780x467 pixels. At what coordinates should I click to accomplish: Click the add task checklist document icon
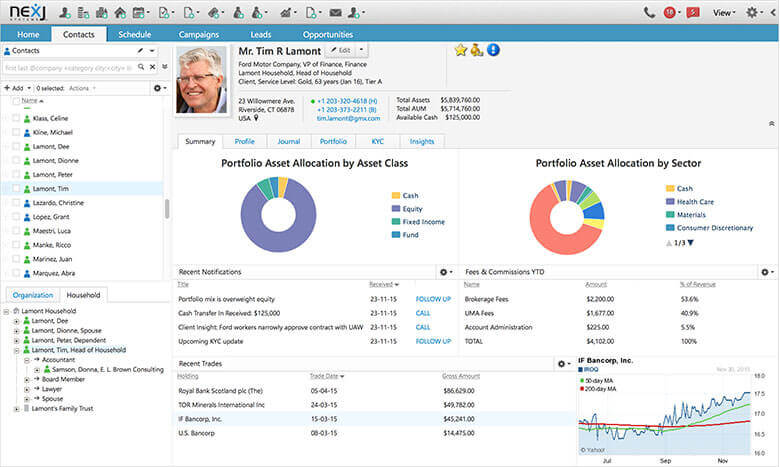(x=163, y=12)
